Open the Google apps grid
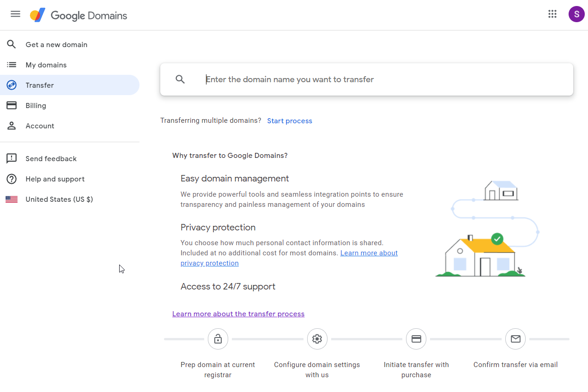588x392 pixels. pos(552,14)
